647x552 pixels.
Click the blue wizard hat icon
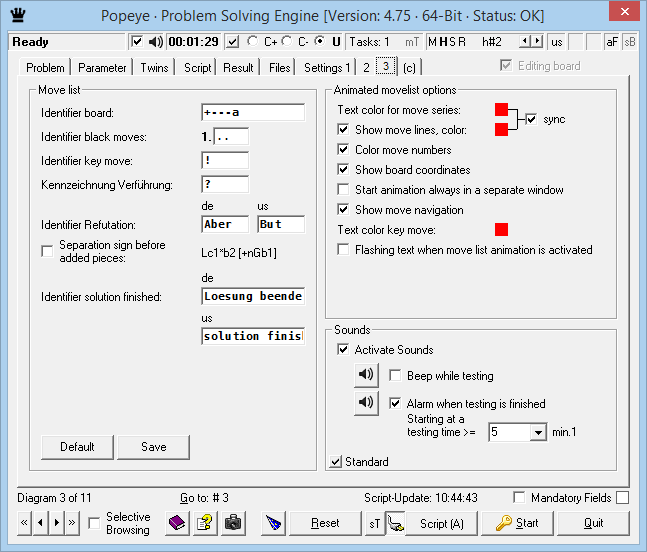coord(274,523)
